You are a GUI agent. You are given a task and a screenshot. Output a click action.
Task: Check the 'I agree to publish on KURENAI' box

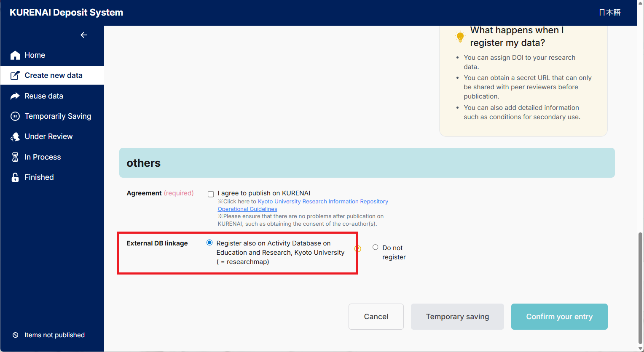(x=211, y=194)
